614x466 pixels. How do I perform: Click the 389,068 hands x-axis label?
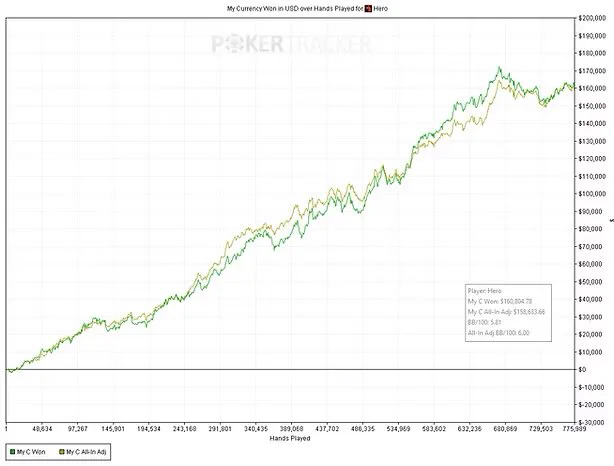coord(291,429)
